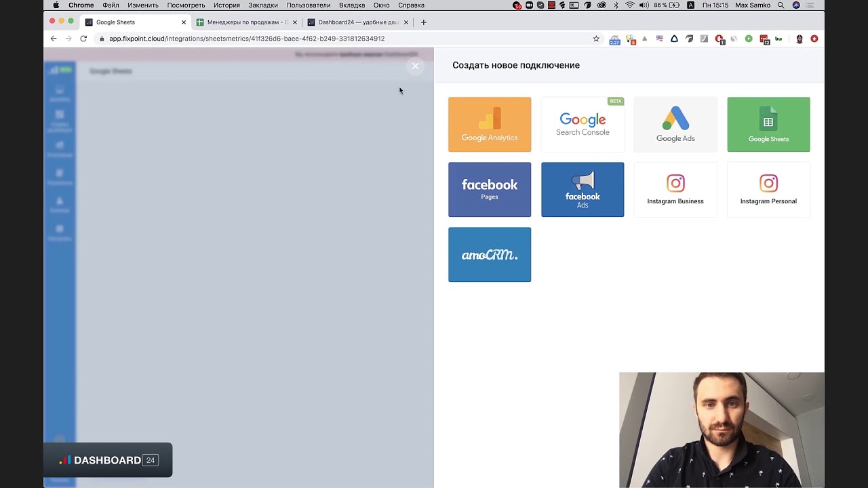Switch to Dashboard24 — удобные tab
868x488 pixels.
coord(358,22)
